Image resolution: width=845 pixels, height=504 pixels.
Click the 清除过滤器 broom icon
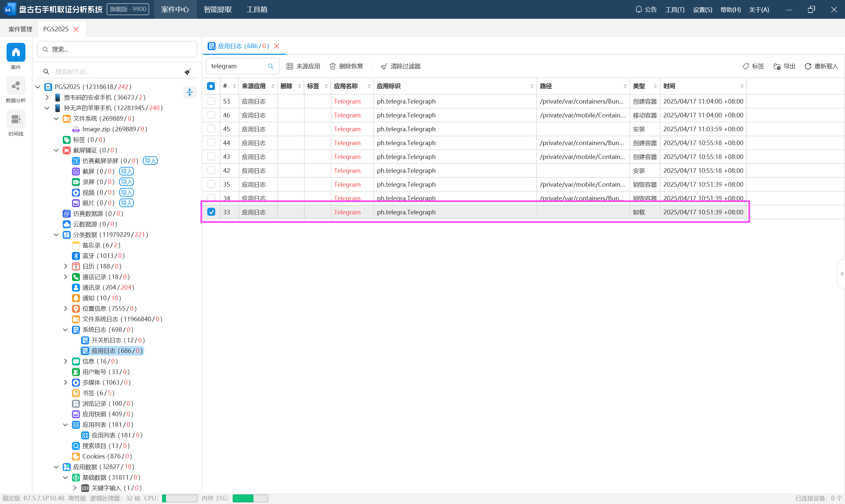pyautogui.click(x=384, y=66)
